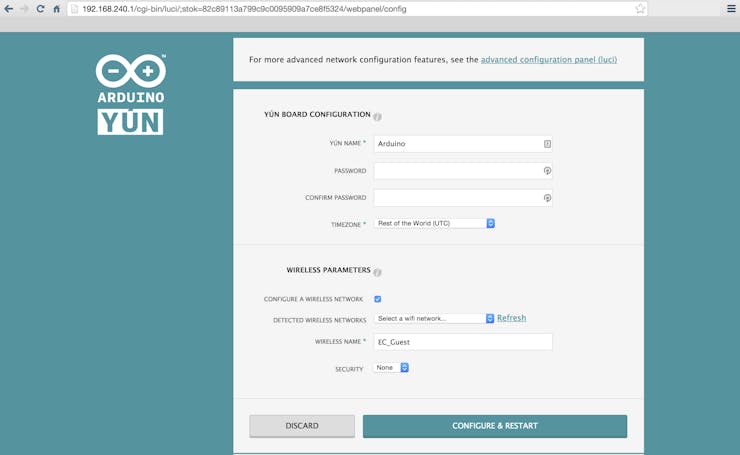Click the browser URL address bar
This screenshot has height=455, width=740.
(x=357, y=9)
